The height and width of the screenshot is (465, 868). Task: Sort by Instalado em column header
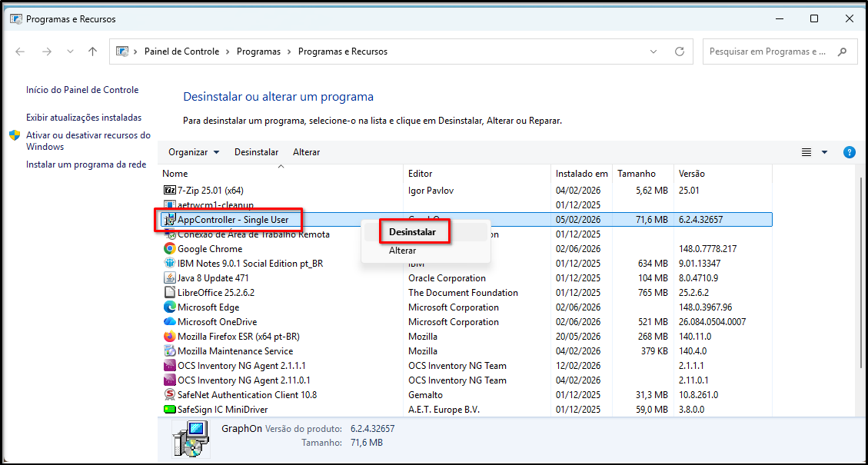pos(582,174)
